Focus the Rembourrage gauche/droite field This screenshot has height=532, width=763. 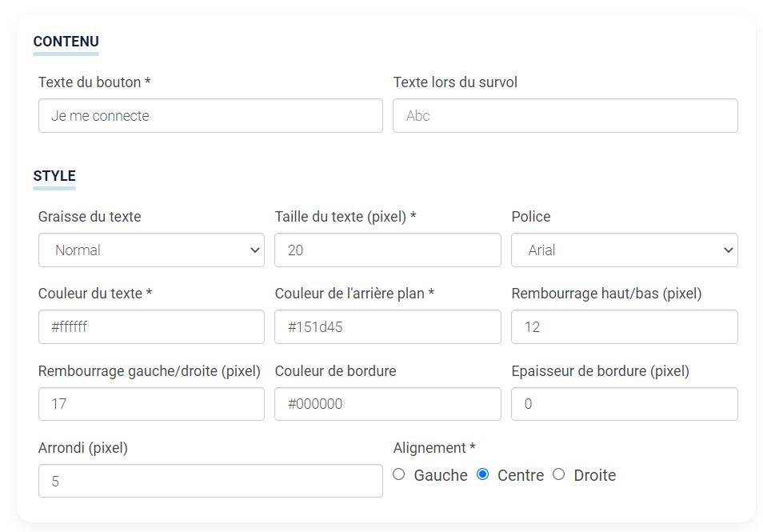click(x=151, y=404)
